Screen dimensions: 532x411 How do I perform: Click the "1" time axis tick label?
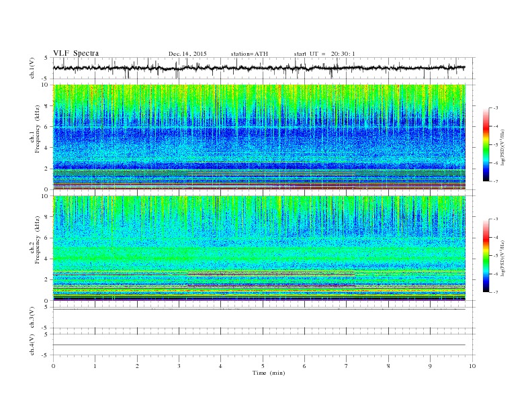tap(95, 366)
